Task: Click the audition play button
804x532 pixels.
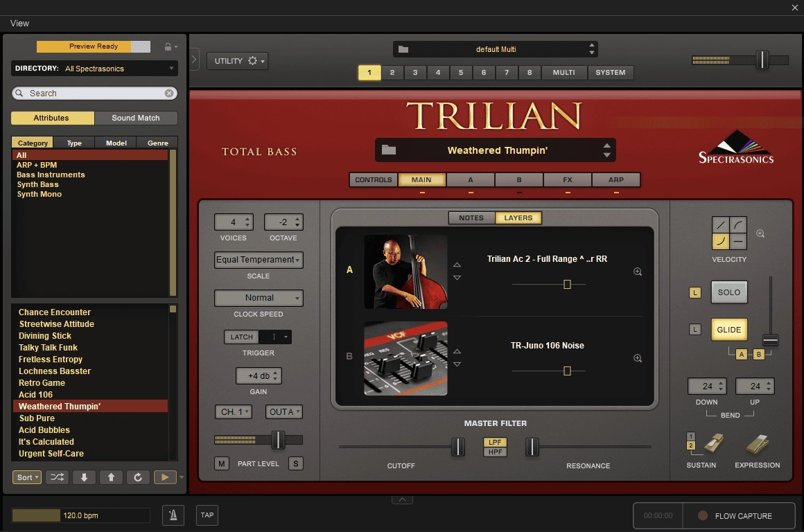Action: [x=164, y=477]
